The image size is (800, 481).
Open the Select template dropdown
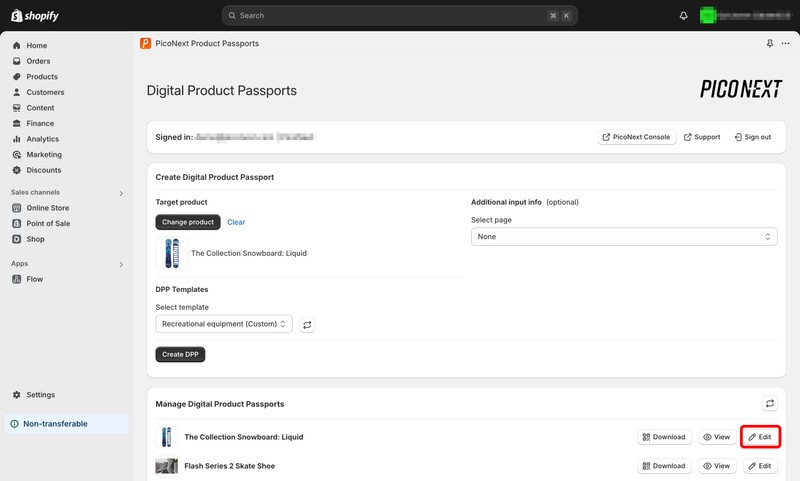pos(224,324)
